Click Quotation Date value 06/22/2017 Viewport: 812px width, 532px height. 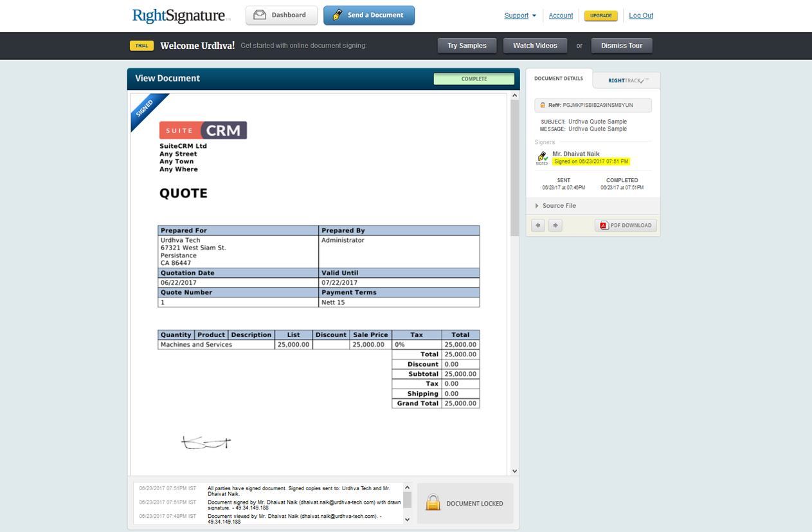tap(179, 282)
